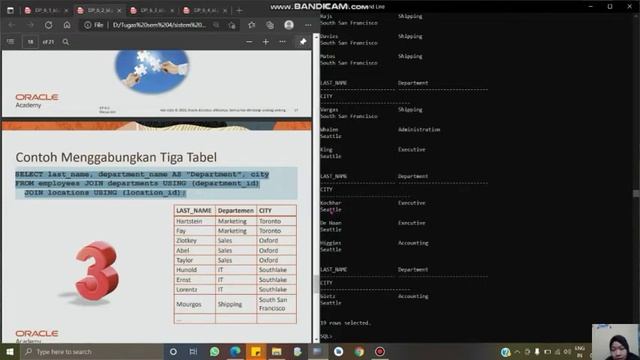Screen dimensions: 640x360
Task: Open Microsoft Edge from the taskbar
Action: (x=235, y=351)
